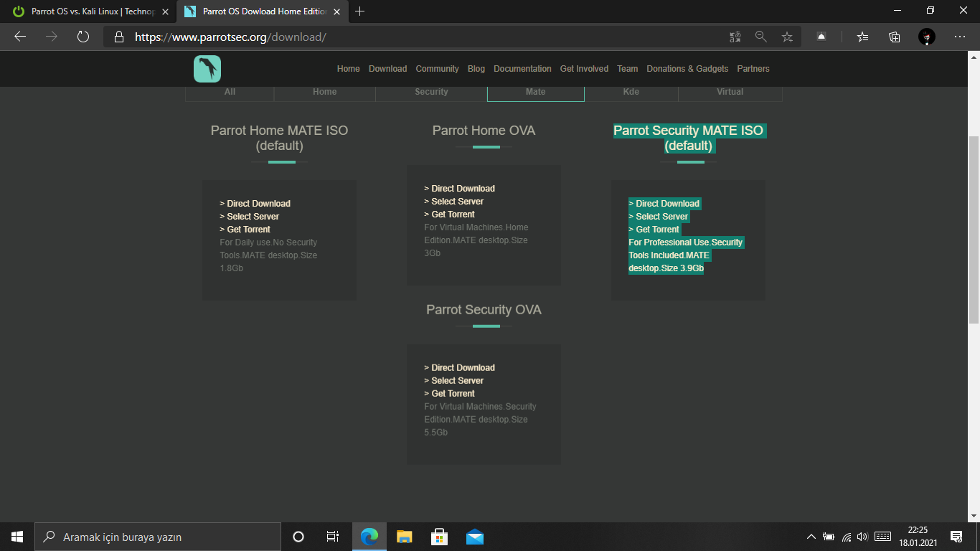Click the page vertical scrollbar thumb
This screenshot has height=551, width=980.
(x=974, y=229)
